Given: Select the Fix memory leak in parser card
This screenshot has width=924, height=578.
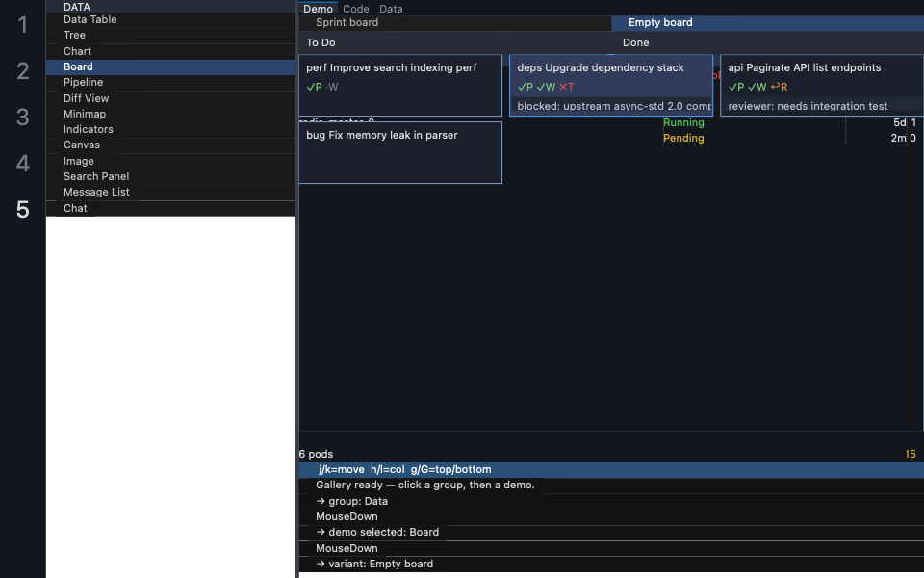Looking at the screenshot, I should click(x=400, y=153).
